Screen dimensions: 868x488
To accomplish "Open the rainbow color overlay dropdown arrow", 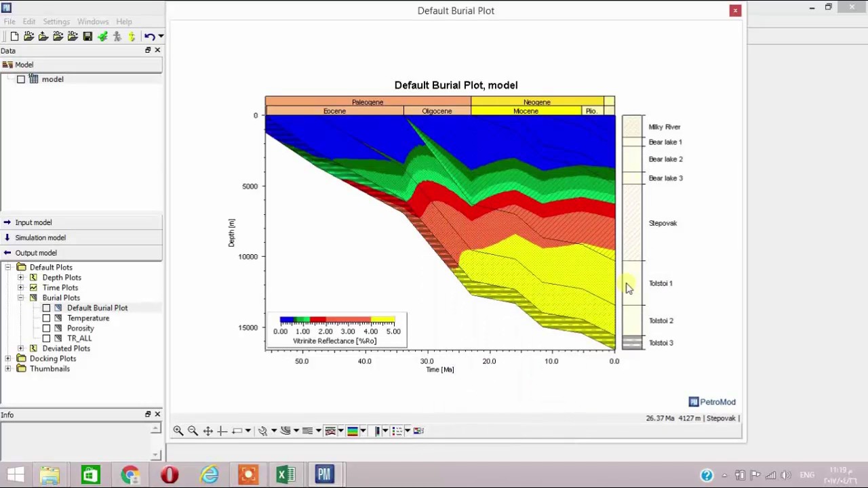I will coord(363,430).
